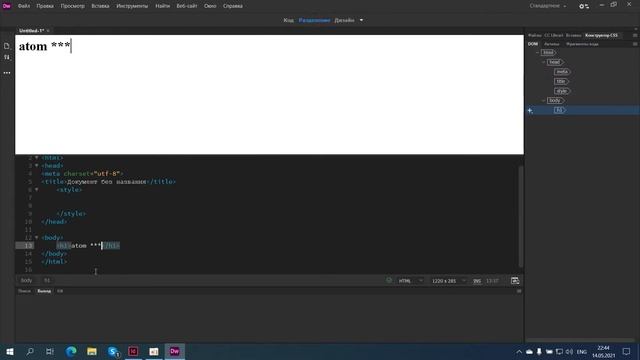
Task: Click the real-time preview icon in status bar
Action: (x=515, y=280)
